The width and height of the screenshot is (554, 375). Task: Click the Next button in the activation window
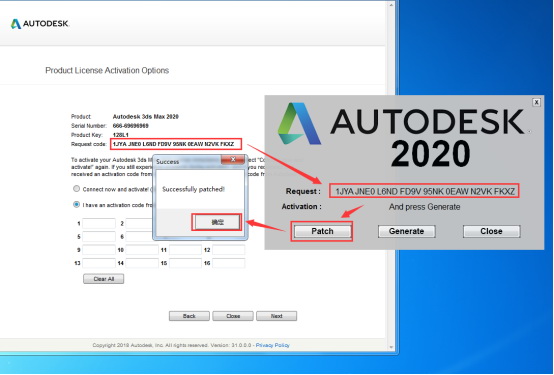pyautogui.click(x=276, y=316)
